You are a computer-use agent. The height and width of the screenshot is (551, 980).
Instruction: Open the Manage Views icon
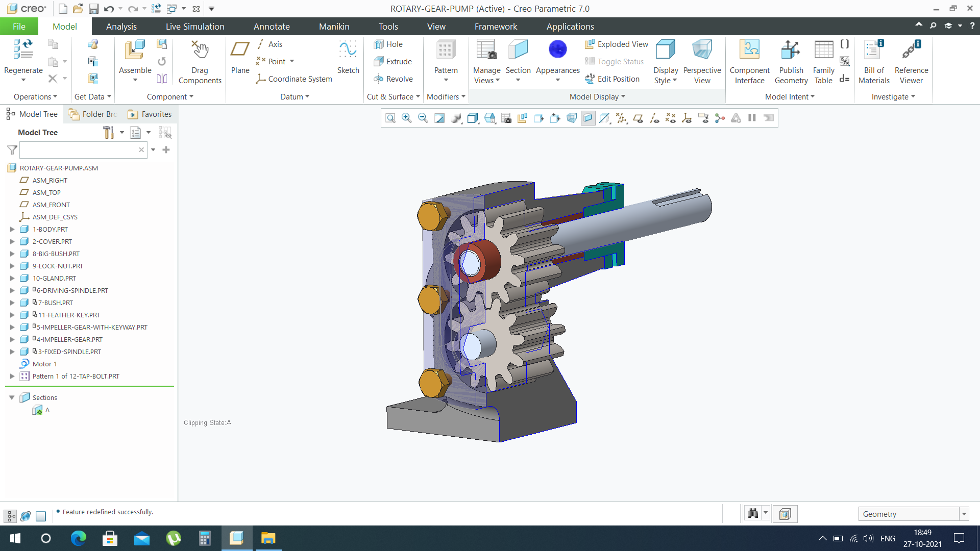(486, 50)
